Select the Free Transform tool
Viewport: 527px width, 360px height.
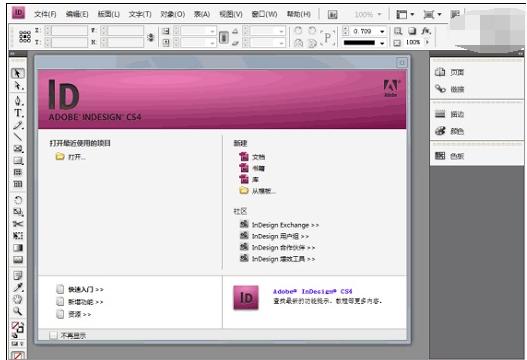pos(18,236)
